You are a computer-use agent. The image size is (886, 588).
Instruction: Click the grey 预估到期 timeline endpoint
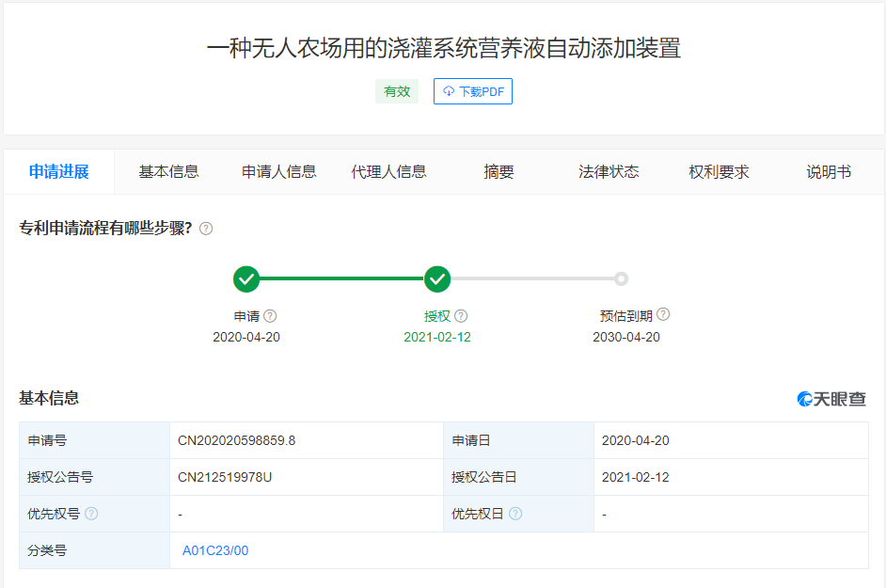[621, 278]
